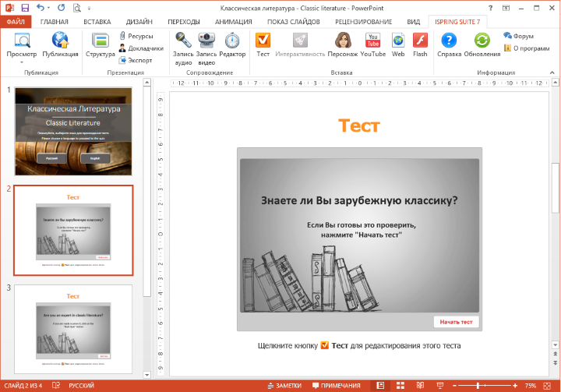
Task: Switch to the ГЛАВНАЯ tab
Action: tap(54, 22)
